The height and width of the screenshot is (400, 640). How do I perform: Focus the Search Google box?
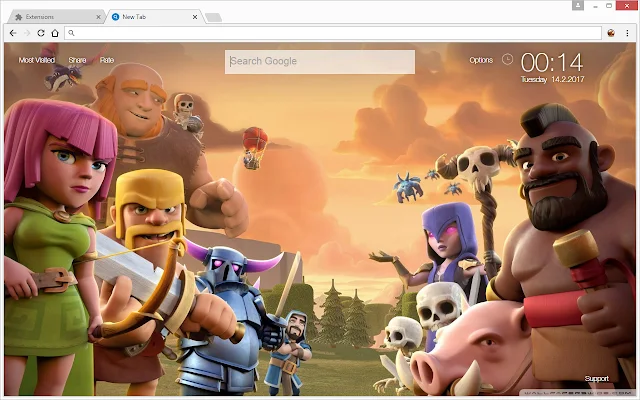(320, 62)
